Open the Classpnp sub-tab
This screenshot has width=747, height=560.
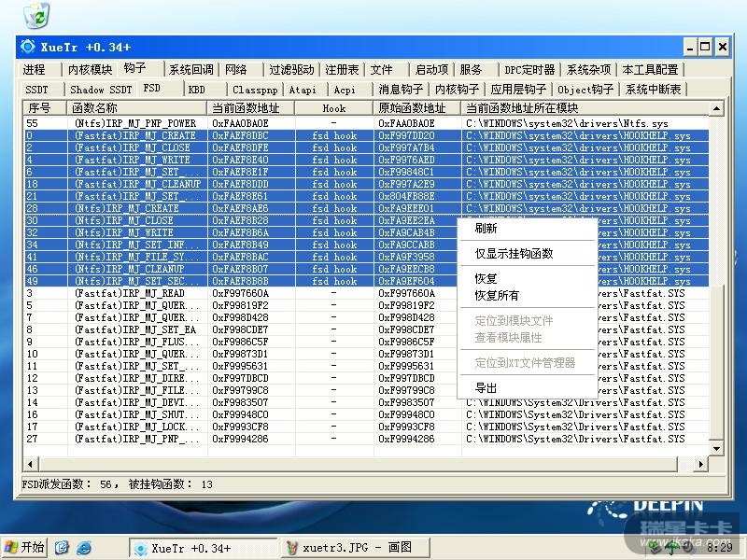pos(255,90)
